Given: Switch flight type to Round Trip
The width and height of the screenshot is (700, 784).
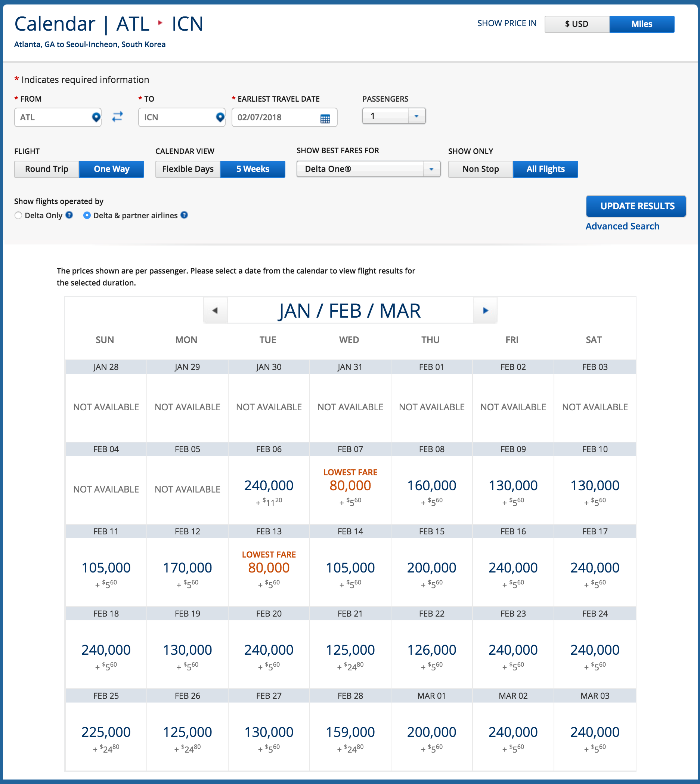Looking at the screenshot, I should click(x=47, y=169).
